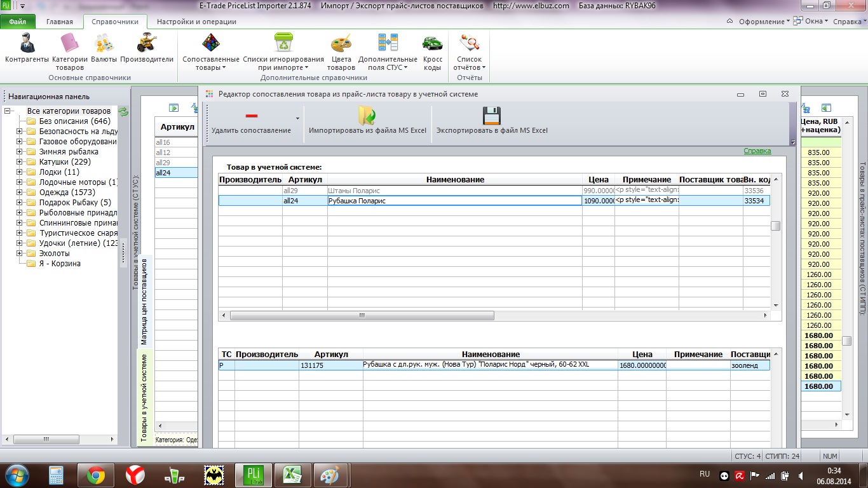
Task: Open the arrow next to Удалить сопоставление
Action: click(x=297, y=119)
